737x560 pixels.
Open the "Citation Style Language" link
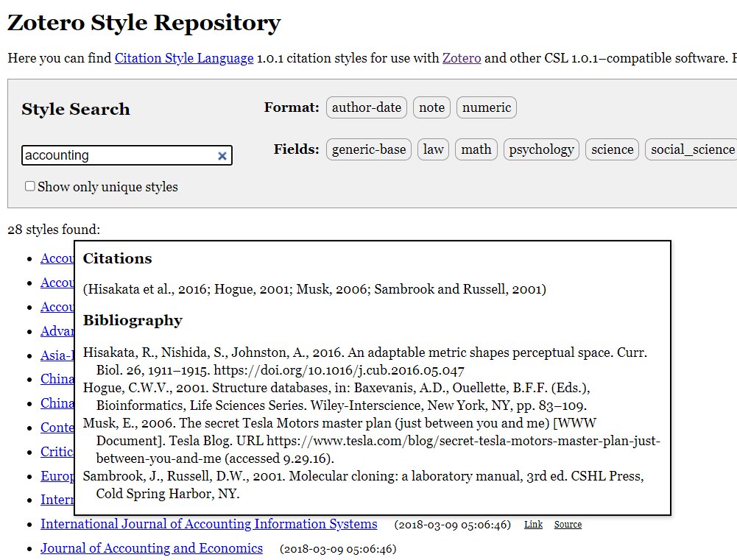click(x=183, y=58)
